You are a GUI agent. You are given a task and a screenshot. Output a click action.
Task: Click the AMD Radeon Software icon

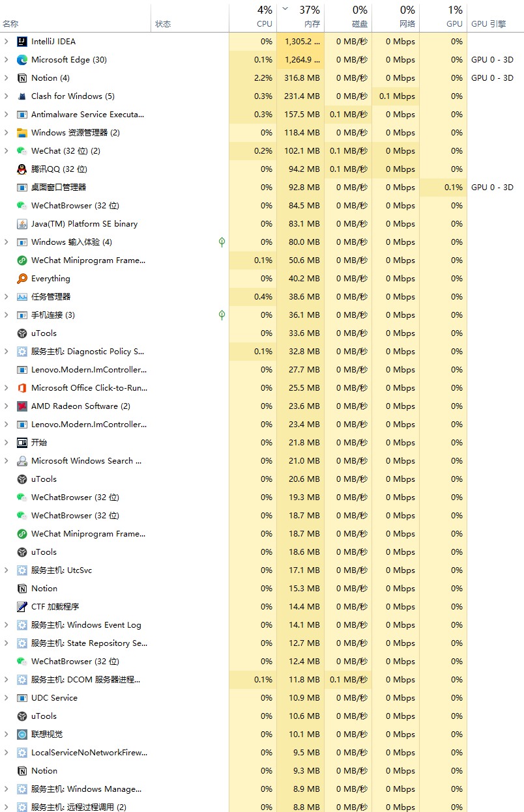click(22, 406)
